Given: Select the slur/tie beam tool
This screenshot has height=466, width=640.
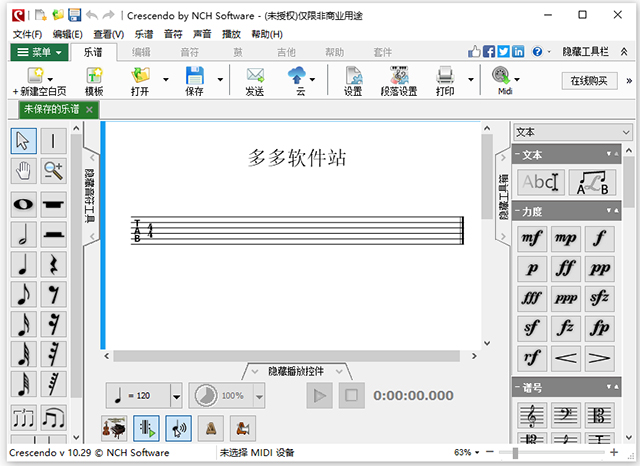Looking at the screenshot, I should point(53,418).
